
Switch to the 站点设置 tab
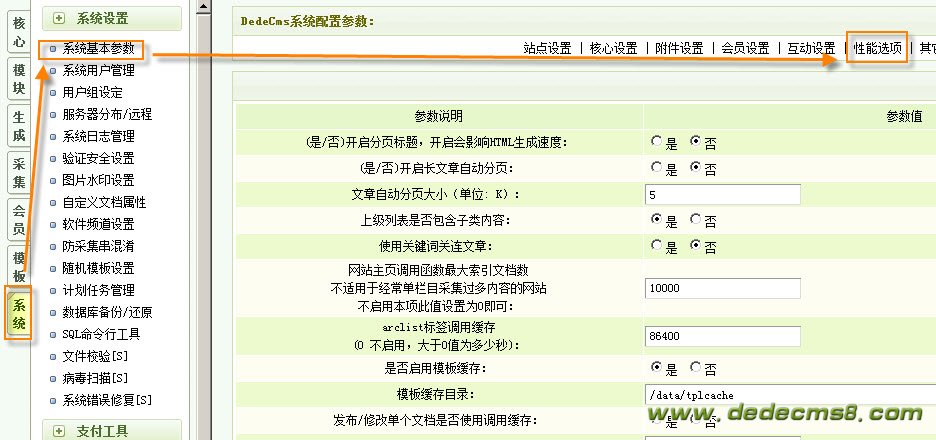(x=547, y=48)
